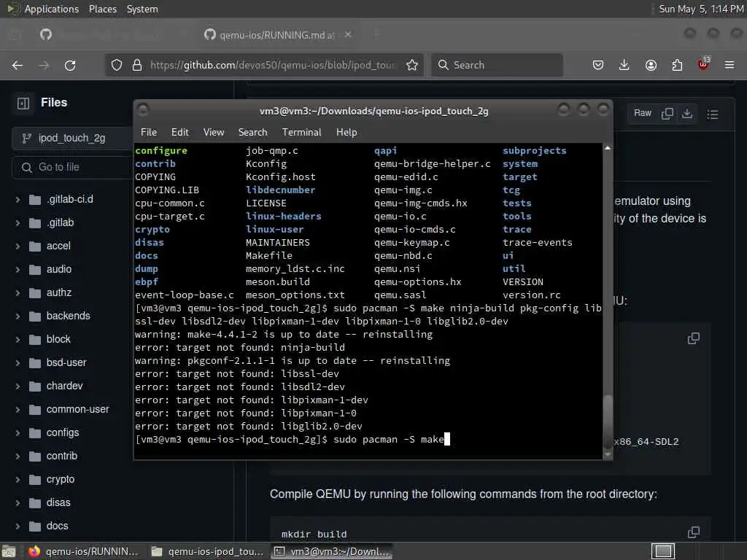
Task: Reload the GitHub page
Action: (70, 65)
